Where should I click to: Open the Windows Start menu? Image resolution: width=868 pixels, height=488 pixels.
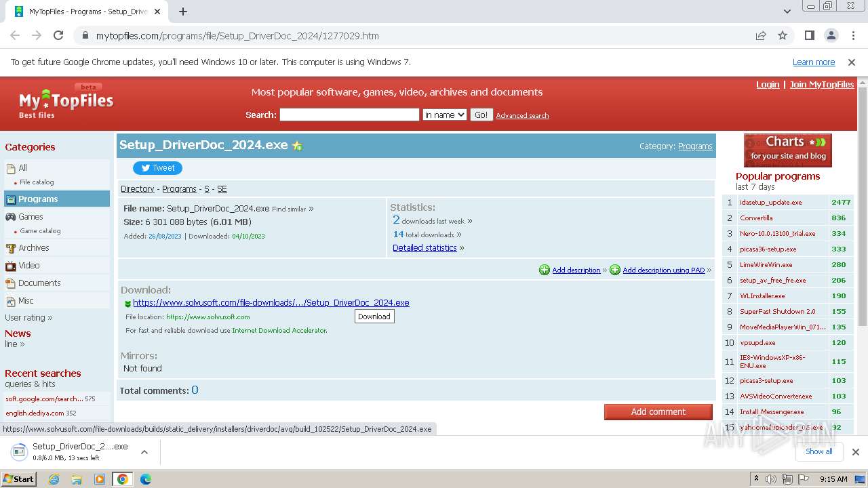[19, 479]
